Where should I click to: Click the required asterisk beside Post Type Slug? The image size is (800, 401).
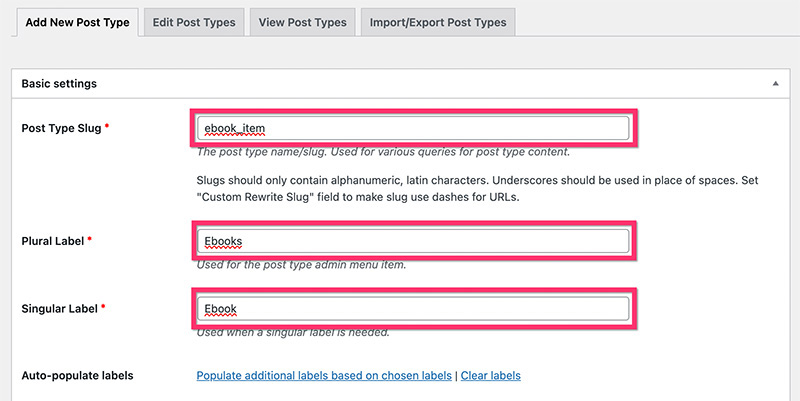pos(107,127)
